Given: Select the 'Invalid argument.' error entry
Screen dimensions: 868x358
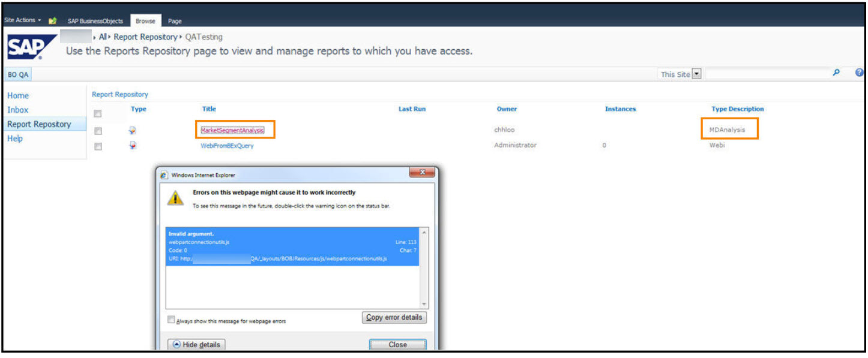Looking at the screenshot, I should [x=294, y=246].
